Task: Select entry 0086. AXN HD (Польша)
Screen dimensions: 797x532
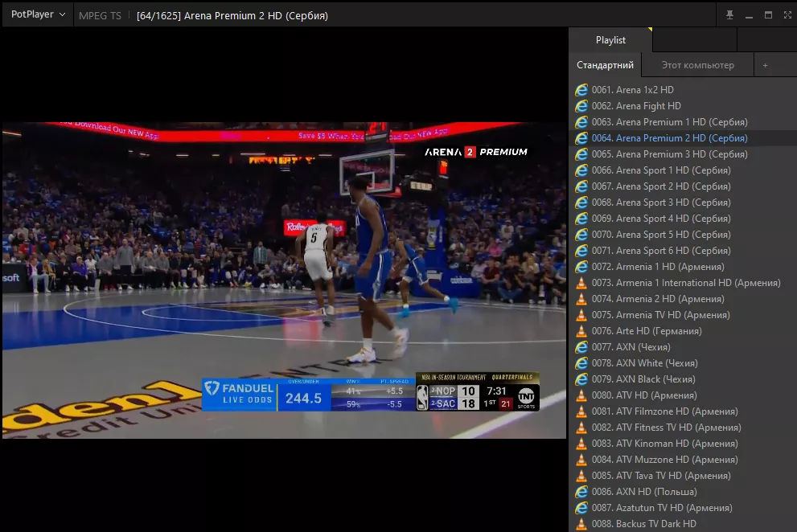Action: point(683,493)
